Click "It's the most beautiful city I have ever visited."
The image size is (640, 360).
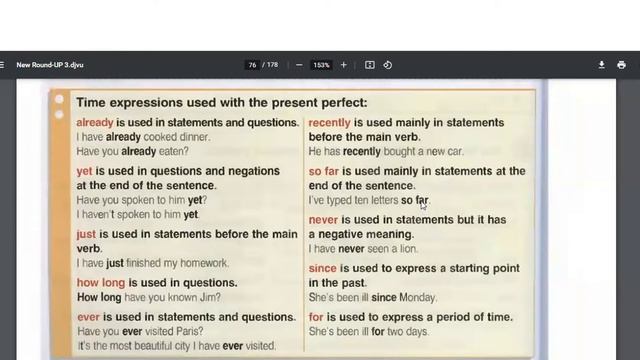(177, 346)
